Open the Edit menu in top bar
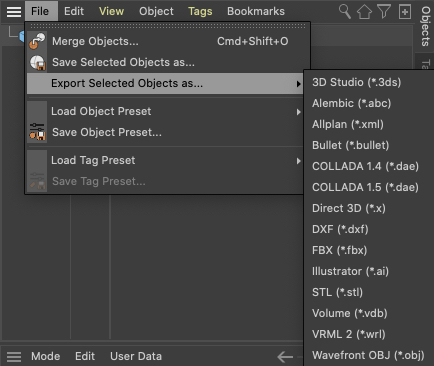 click(74, 11)
